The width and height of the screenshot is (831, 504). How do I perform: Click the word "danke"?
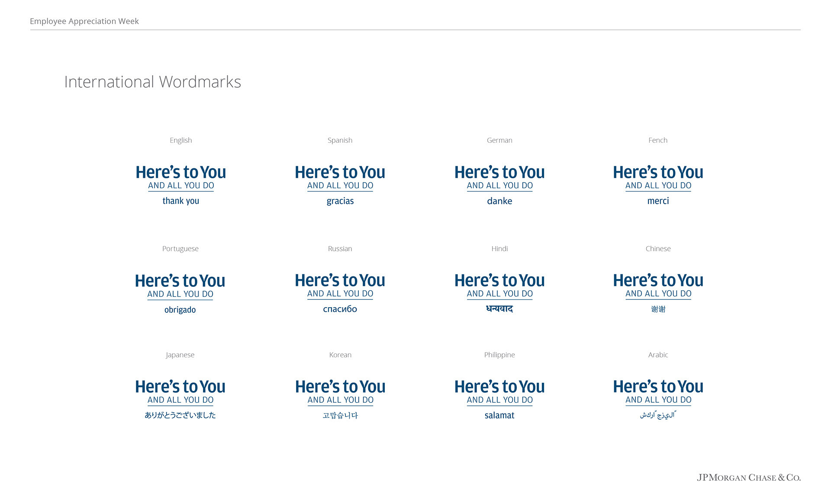[x=499, y=201]
